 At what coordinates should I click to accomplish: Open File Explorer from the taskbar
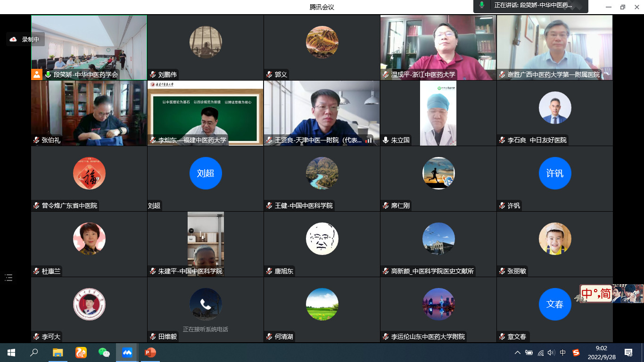point(58,353)
